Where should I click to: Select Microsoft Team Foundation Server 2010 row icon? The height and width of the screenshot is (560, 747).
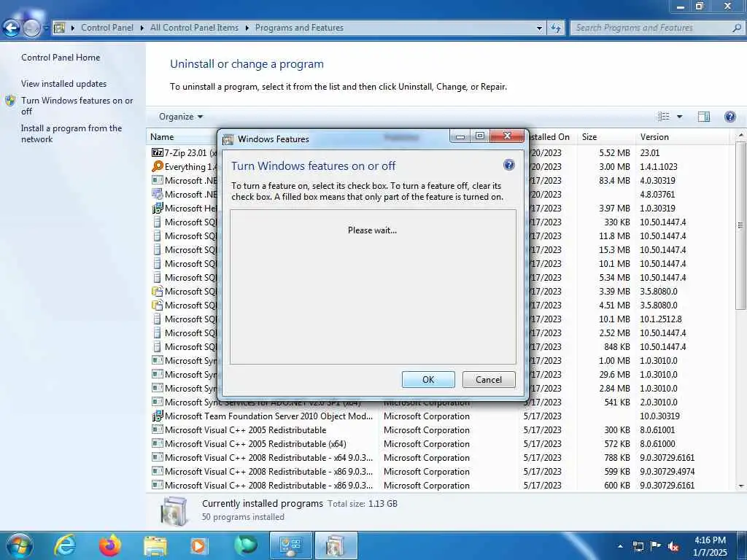(158, 416)
